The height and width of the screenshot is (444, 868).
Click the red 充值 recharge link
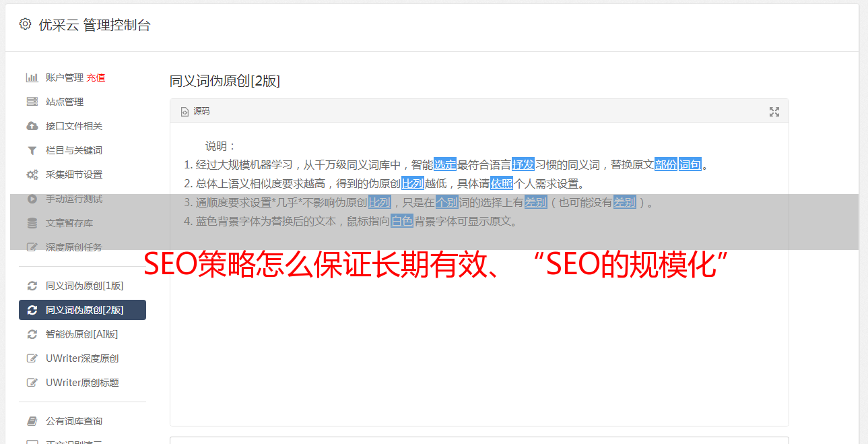(96, 77)
